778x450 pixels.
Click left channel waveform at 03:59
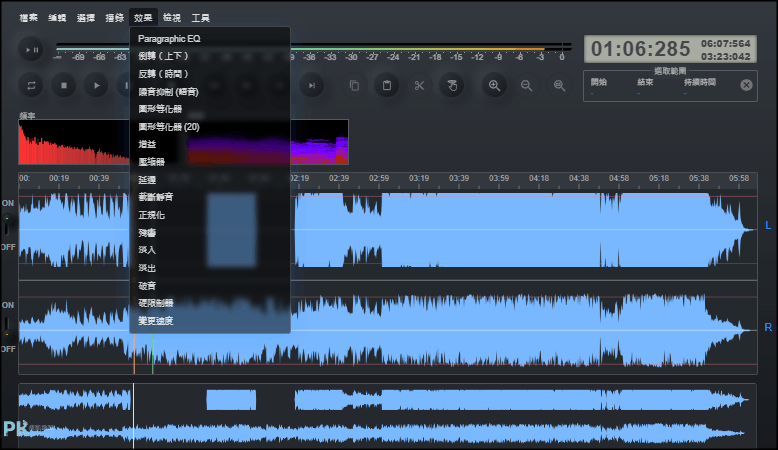[x=499, y=230]
